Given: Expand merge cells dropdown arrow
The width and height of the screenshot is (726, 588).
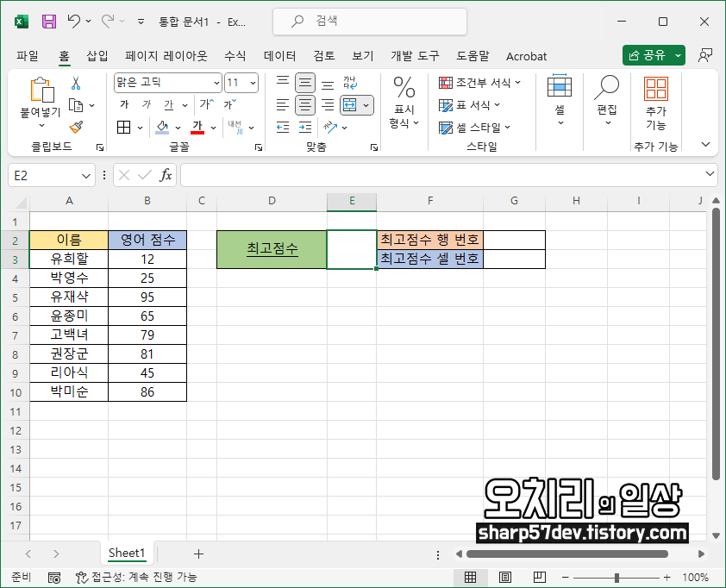Looking at the screenshot, I should 366,105.
